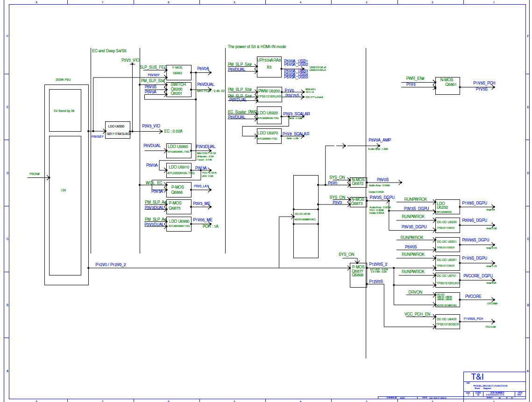The image size is (532, 402).
Task: Click the P3V3_LAN output label
Action: coord(201,186)
